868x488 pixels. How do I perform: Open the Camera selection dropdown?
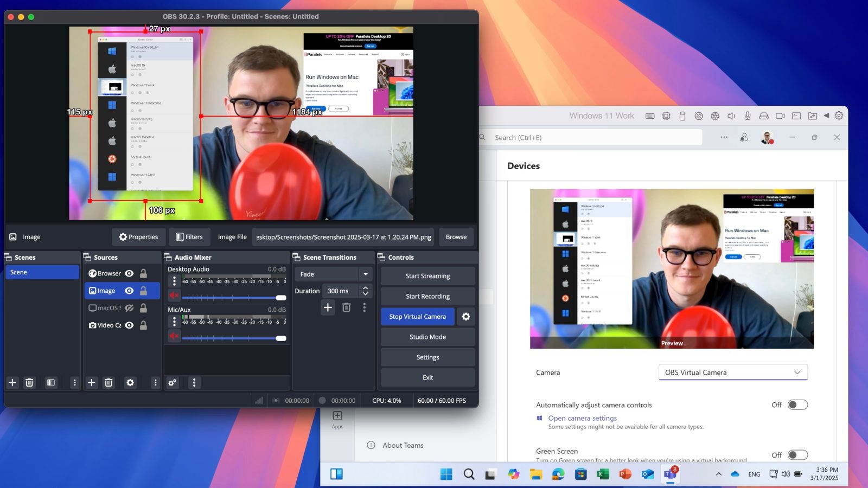pyautogui.click(x=733, y=373)
